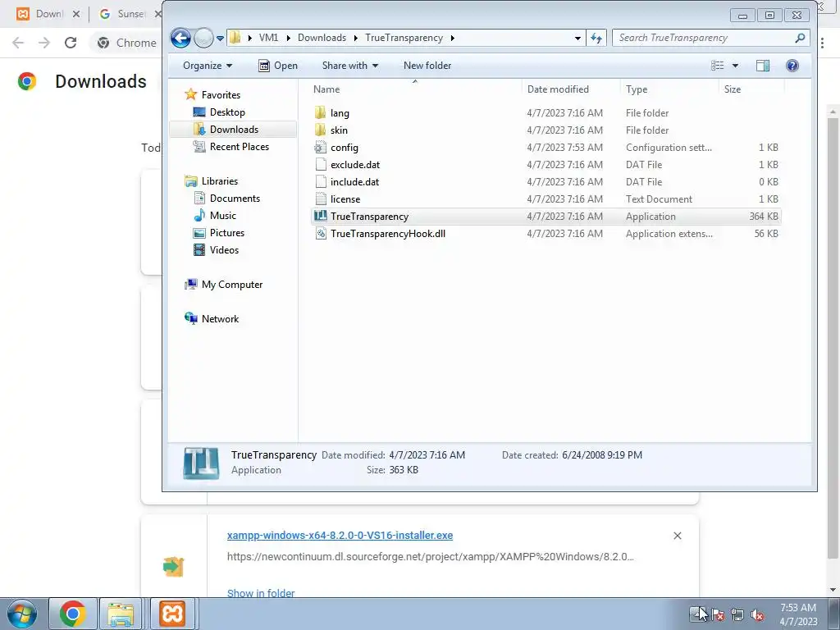Click Windows Explorer taskbar icon

click(121, 614)
